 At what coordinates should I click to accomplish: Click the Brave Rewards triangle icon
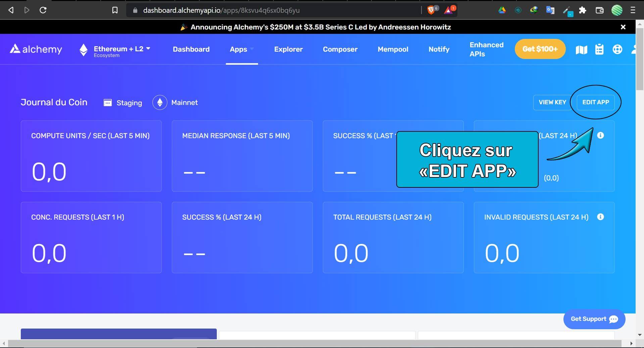[x=448, y=10]
